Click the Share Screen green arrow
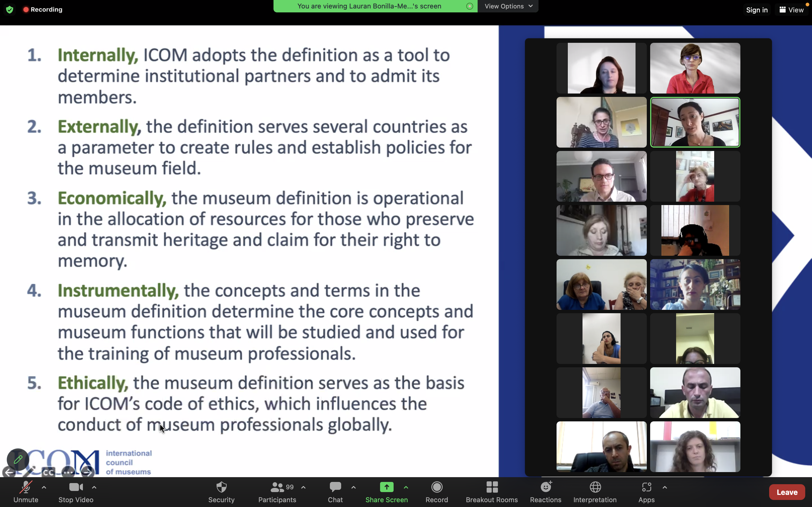812x507 pixels. [387, 487]
